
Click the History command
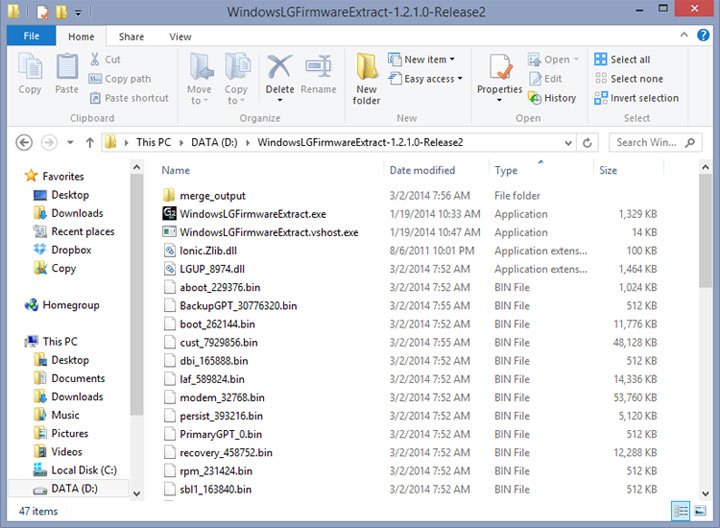coord(552,98)
